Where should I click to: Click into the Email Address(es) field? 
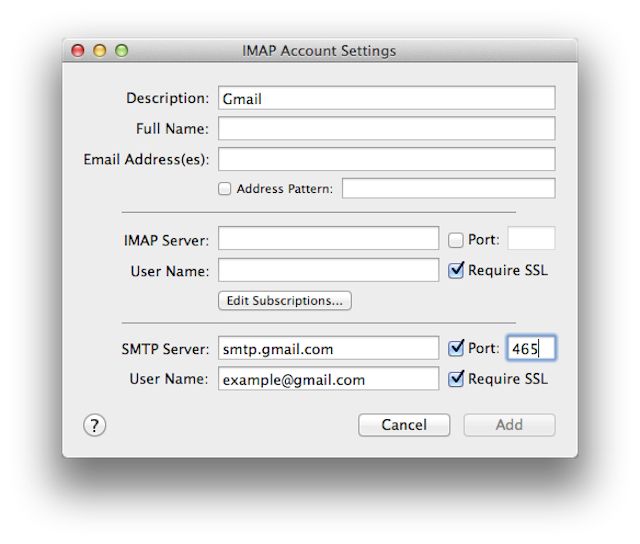[387, 159]
